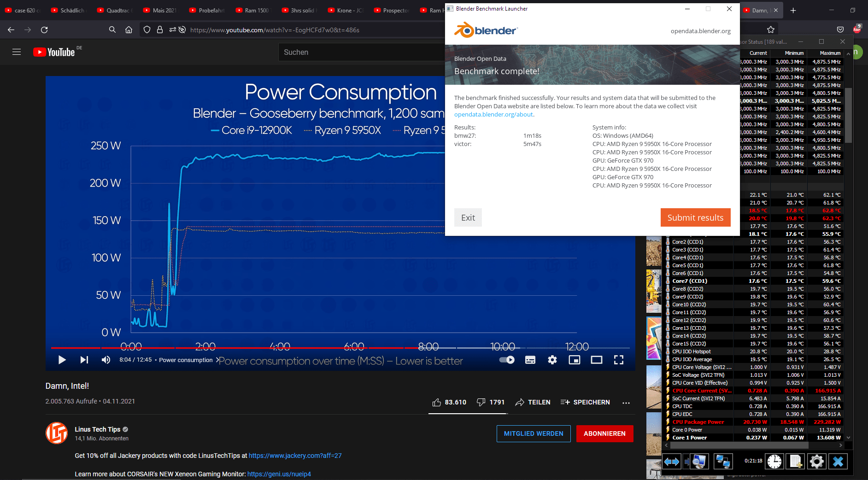Reload the YouTube page
This screenshot has height=480, width=868.
tap(44, 30)
